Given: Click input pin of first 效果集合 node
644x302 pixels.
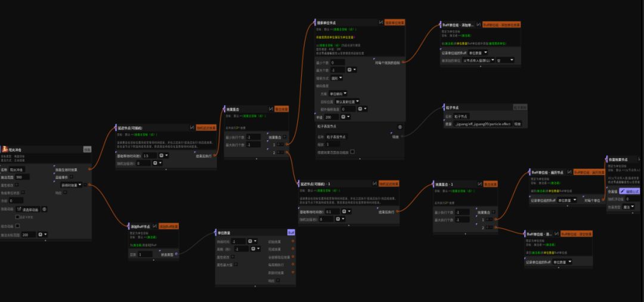Looking at the screenshot, I should pos(225,109).
